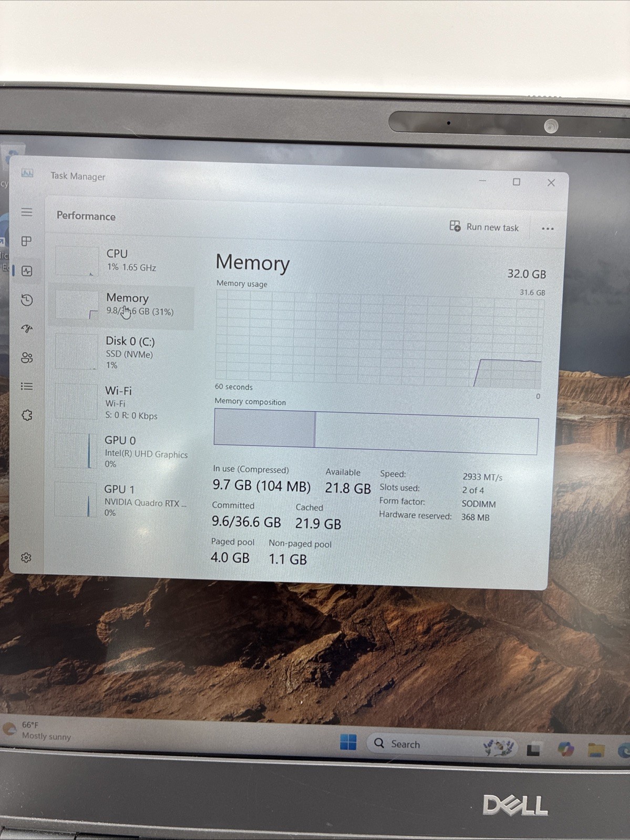630x840 pixels.
Task: Click the '1.1 GB' non-paged pool value
Action: pos(287,559)
